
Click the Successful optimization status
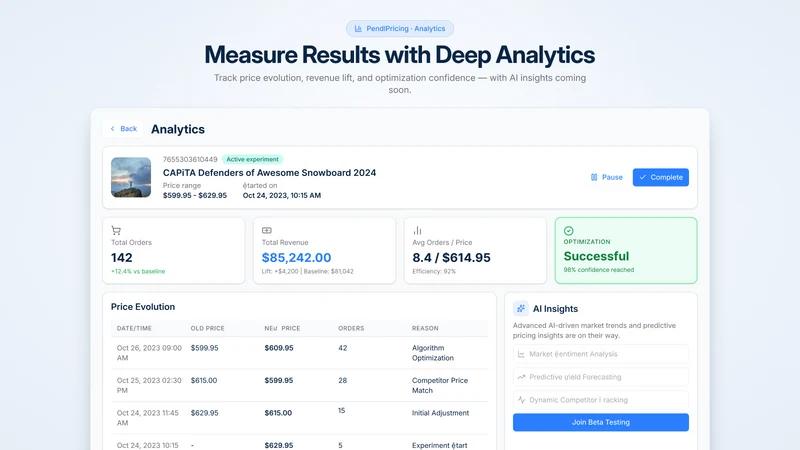point(596,256)
